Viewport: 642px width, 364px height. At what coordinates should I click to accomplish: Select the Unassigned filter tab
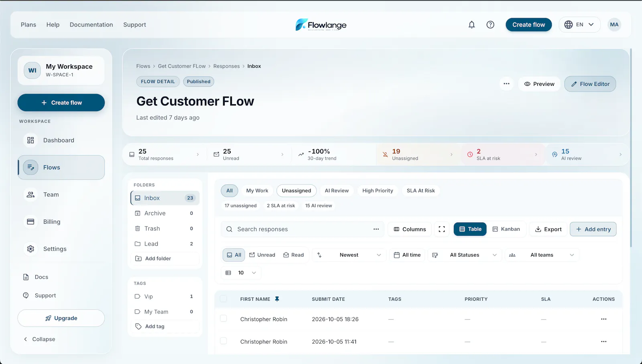[x=297, y=190]
